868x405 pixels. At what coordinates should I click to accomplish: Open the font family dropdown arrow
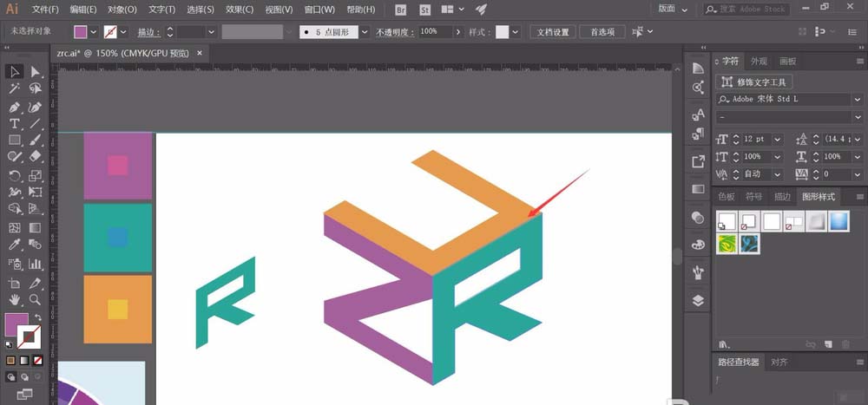[x=857, y=100]
